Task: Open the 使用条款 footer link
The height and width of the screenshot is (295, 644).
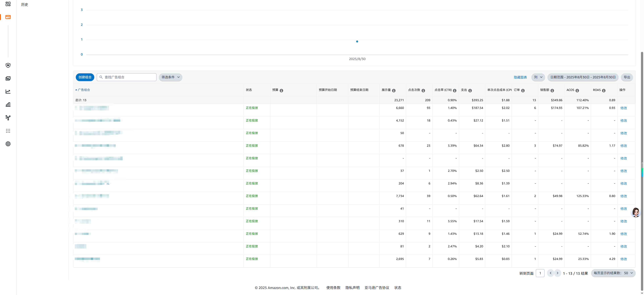Action: 333,288
